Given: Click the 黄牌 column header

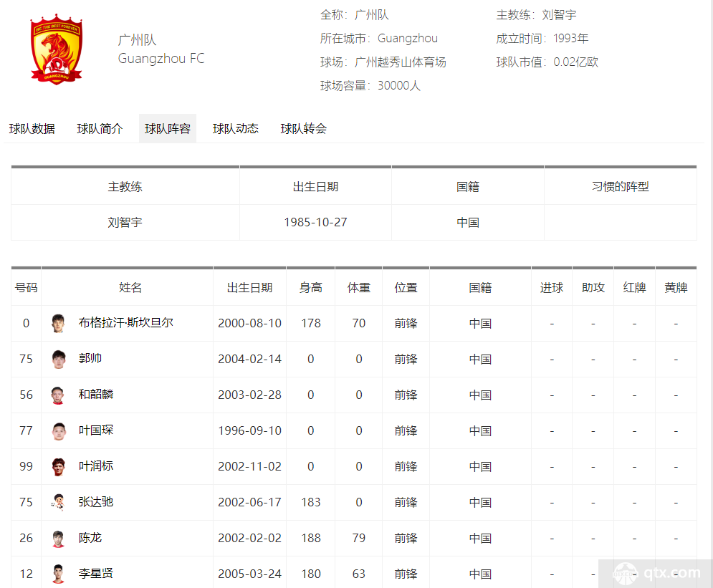Looking at the screenshot, I should point(676,288).
